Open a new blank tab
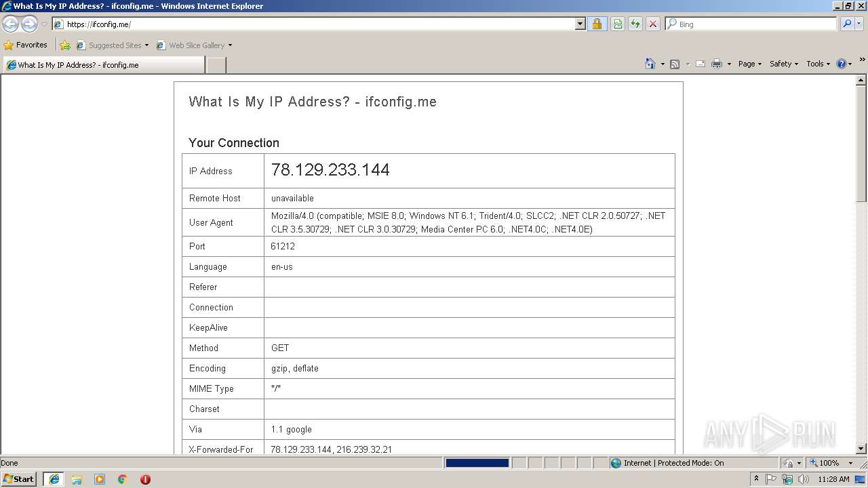Image resolution: width=868 pixels, height=488 pixels. coord(216,65)
